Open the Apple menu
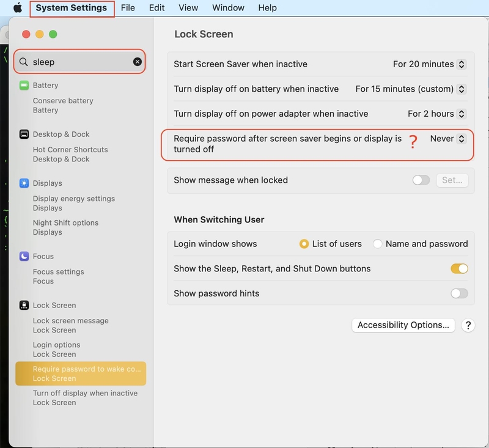The width and height of the screenshot is (489, 448). 18,7
